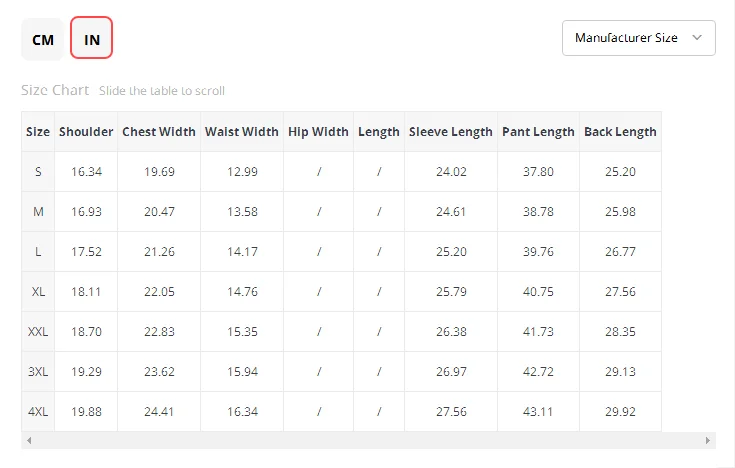The height and width of the screenshot is (468, 735).
Task: Click the Chest Width column header
Action: click(159, 131)
